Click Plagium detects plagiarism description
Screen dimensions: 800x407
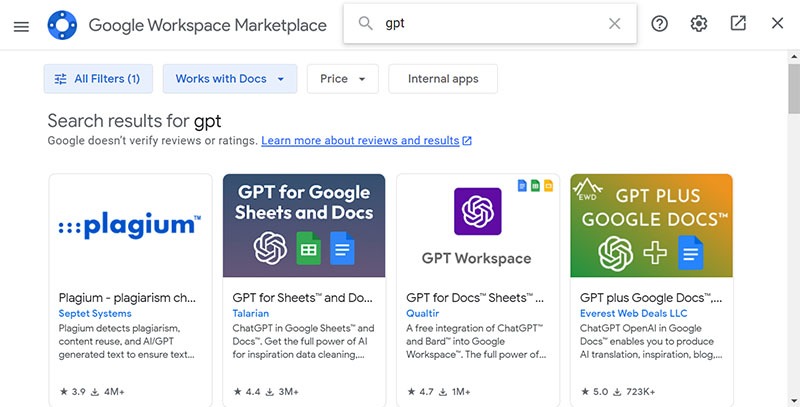coord(127,341)
